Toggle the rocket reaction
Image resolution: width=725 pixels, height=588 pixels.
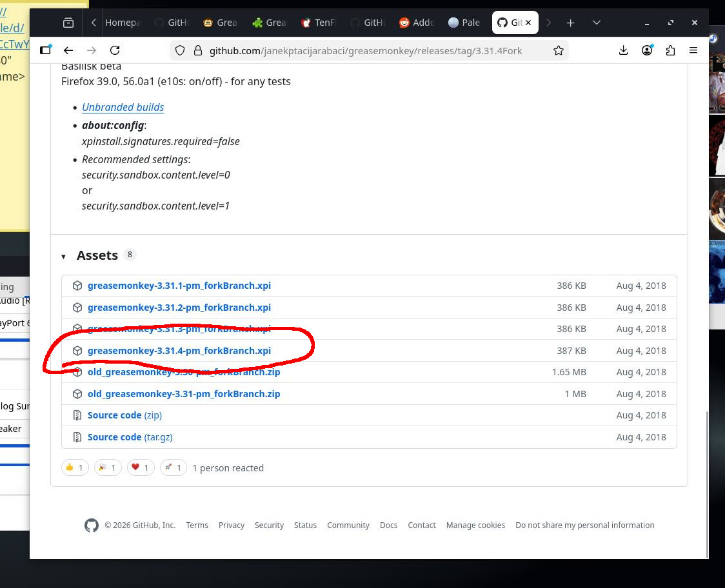click(174, 468)
